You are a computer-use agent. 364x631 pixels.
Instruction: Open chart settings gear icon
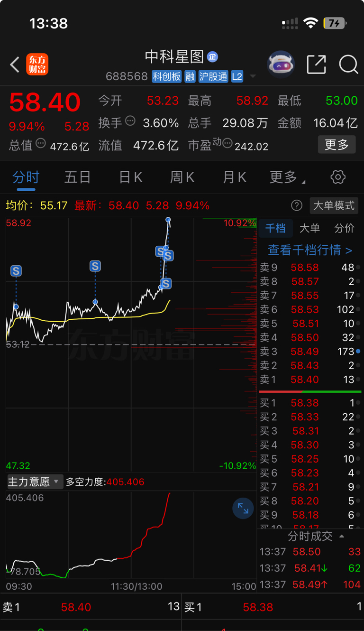(x=338, y=177)
